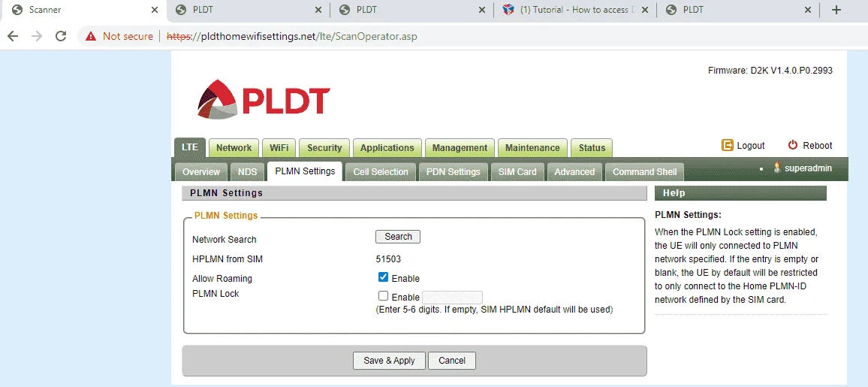Click the Not secure warning icon

pyautogui.click(x=90, y=37)
